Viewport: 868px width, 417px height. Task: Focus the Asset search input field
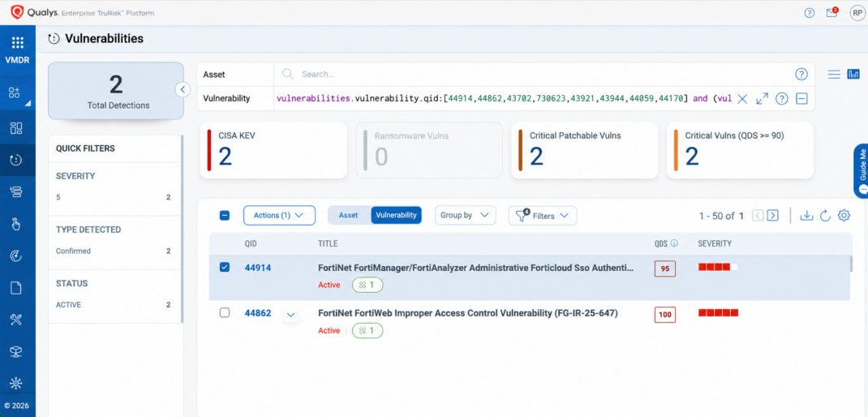tap(535, 74)
